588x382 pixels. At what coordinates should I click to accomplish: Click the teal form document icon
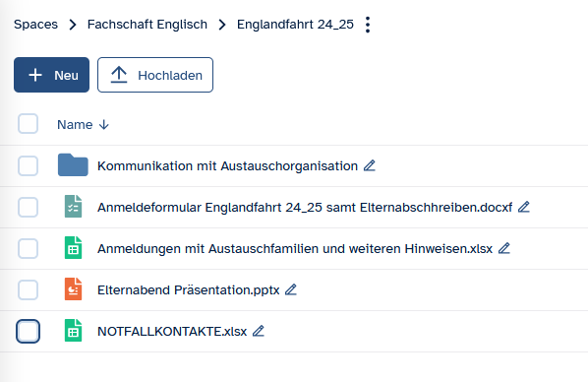(73, 206)
